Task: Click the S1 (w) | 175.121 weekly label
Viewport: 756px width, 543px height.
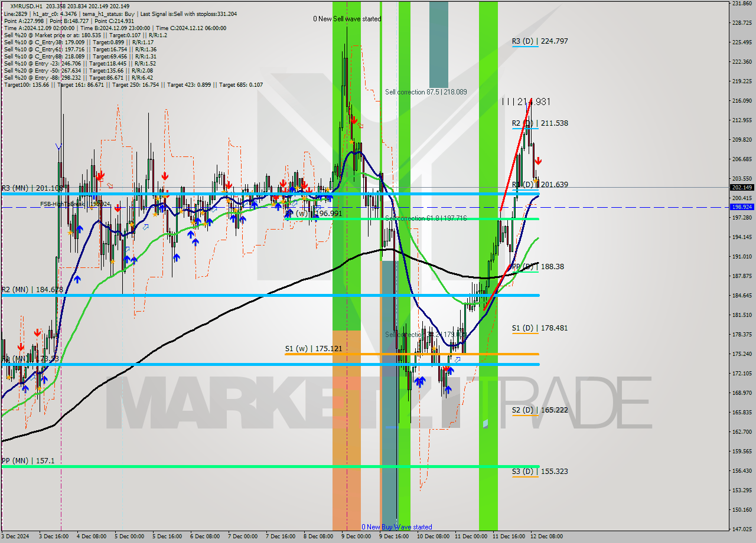Action: click(x=314, y=349)
